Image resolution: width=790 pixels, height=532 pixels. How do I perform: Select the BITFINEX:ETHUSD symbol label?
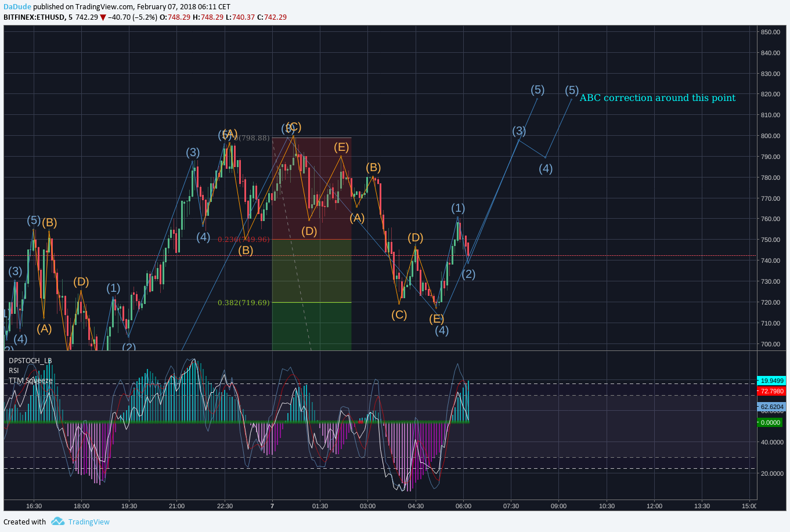34,17
